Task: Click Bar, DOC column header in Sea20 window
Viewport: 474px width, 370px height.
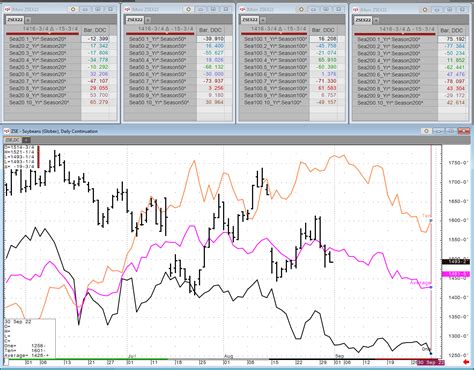Action: (x=95, y=30)
